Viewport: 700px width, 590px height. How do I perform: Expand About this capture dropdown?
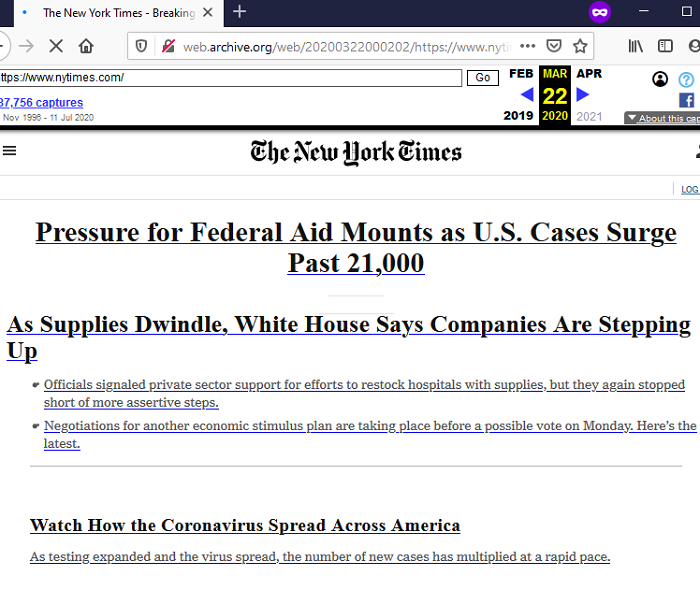coord(662,118)
